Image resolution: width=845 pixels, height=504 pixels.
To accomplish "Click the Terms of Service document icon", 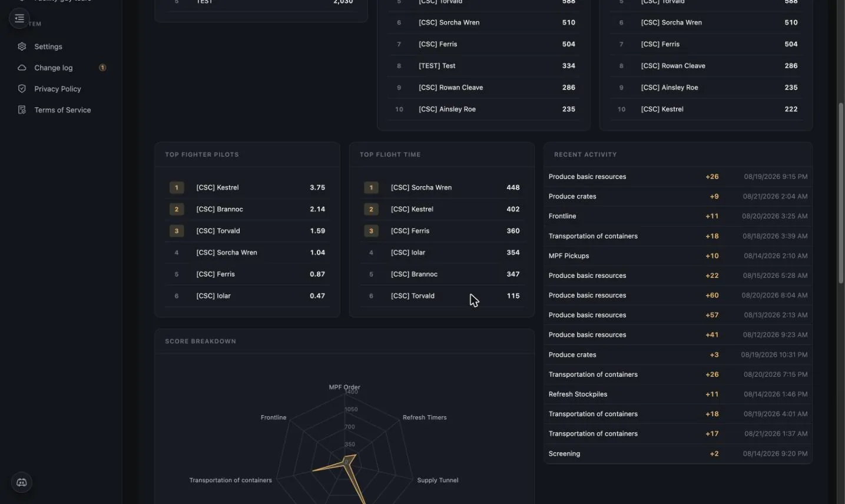I will 22,110.
